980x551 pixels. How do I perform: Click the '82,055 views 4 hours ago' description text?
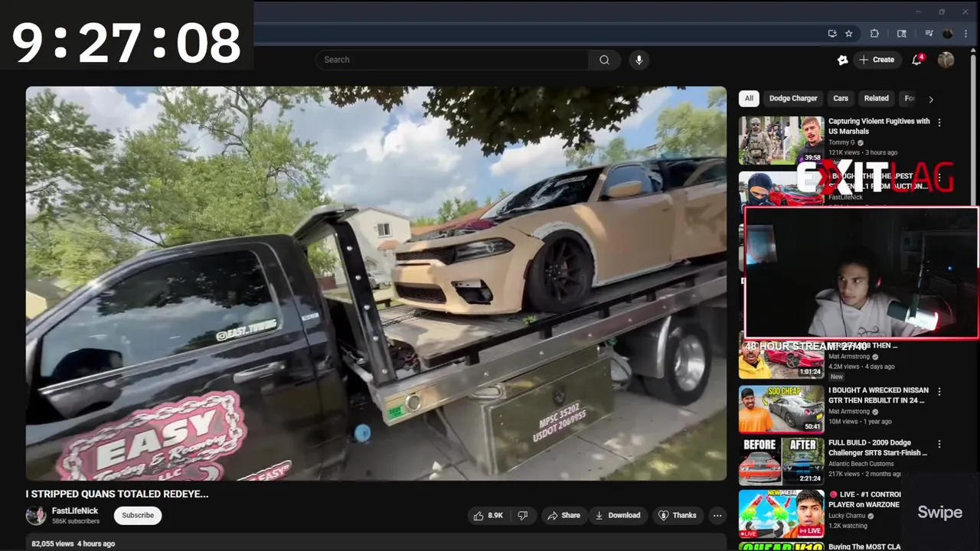pyautogui.click(x=73, y=543)
